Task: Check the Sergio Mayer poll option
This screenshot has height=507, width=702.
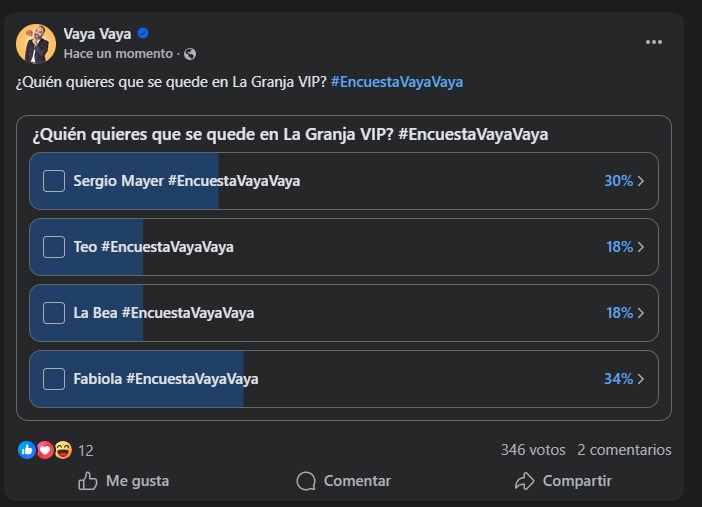Action: [x=54, y=181]
